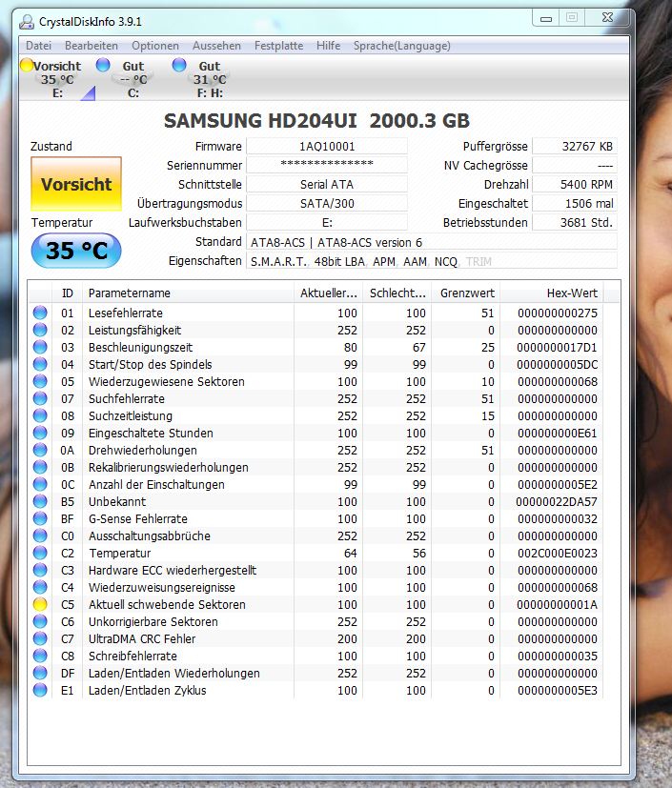
Task: Open the Bearbeiten menu
Action: pyautogui.click(x=91, y=46)
